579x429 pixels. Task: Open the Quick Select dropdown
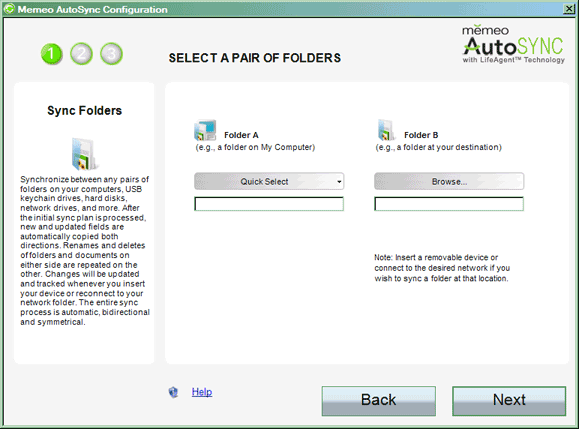coord(269,181)
